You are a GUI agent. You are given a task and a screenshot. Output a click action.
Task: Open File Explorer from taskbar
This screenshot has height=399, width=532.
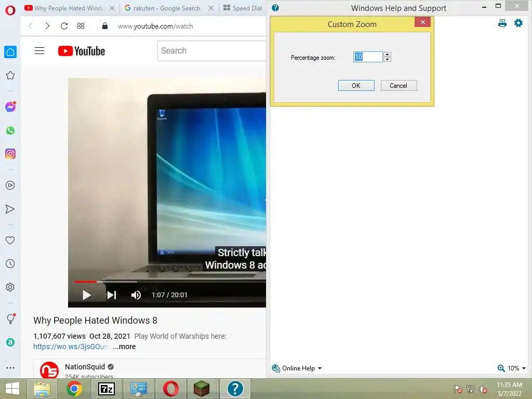coord(42,389)
